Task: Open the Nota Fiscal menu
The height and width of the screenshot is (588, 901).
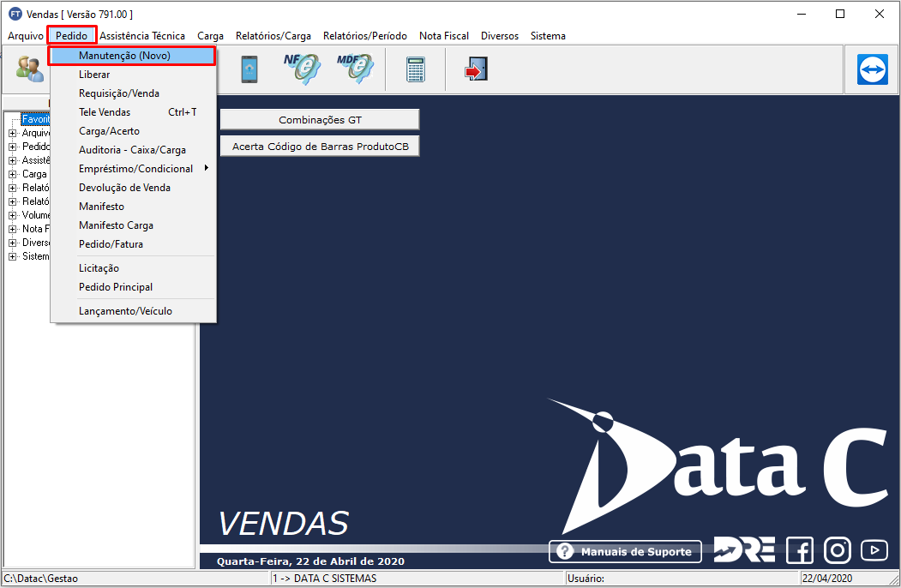Action: pyautogui.click(x=443, y=36)
